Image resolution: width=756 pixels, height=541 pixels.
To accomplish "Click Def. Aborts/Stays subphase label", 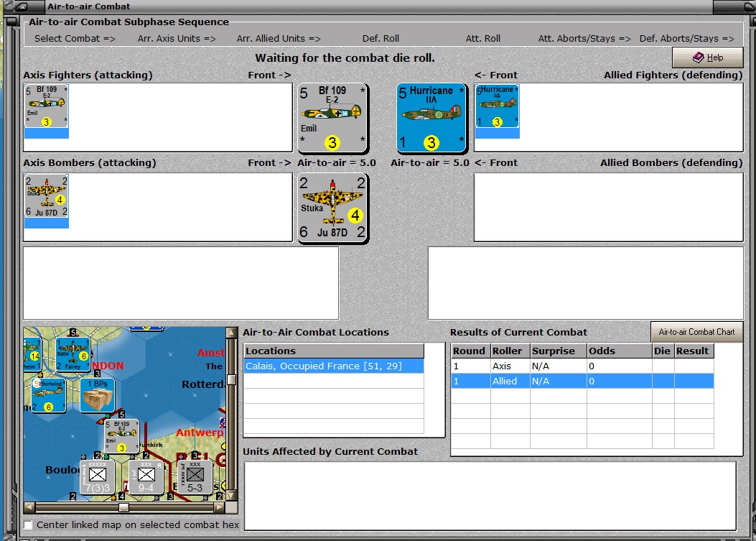I will (x=686, y=39).
